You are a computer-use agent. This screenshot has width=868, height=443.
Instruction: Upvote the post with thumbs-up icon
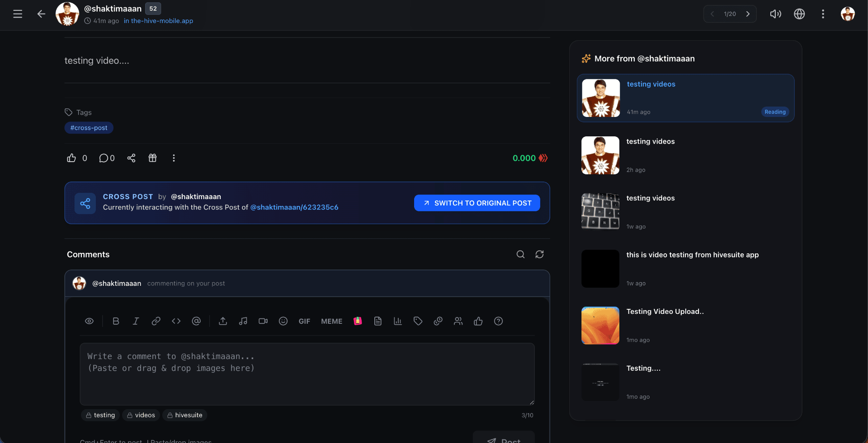pos(71,158)
